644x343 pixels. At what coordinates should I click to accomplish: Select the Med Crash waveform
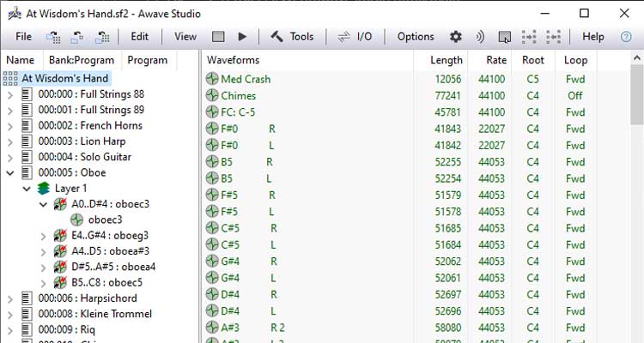(246, 79)
